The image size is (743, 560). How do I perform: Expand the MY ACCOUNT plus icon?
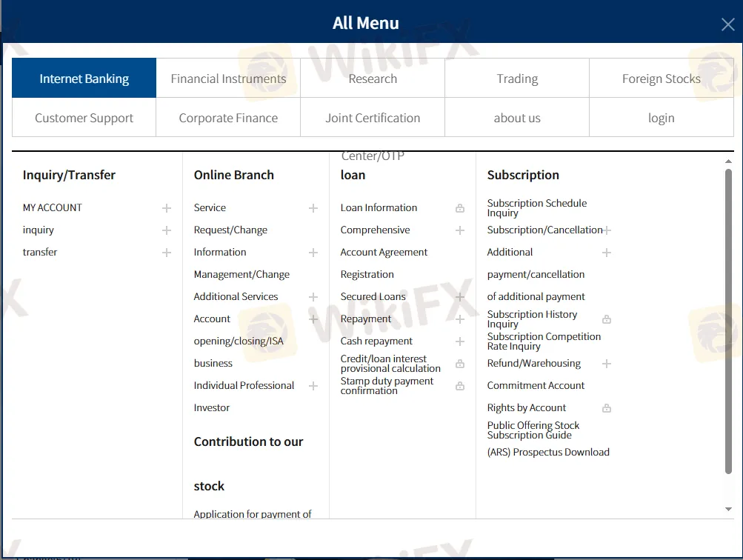coord(167,208)
